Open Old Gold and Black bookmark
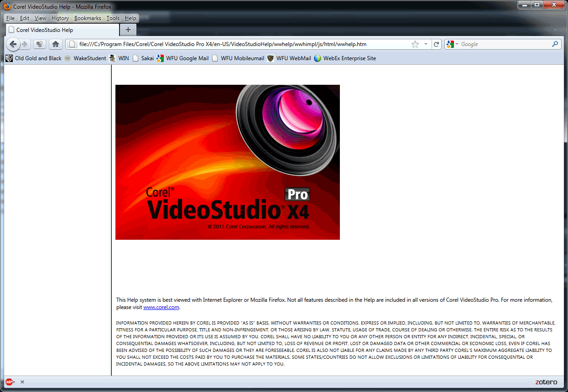Screen dimensions: 568x392 (33, 58)
